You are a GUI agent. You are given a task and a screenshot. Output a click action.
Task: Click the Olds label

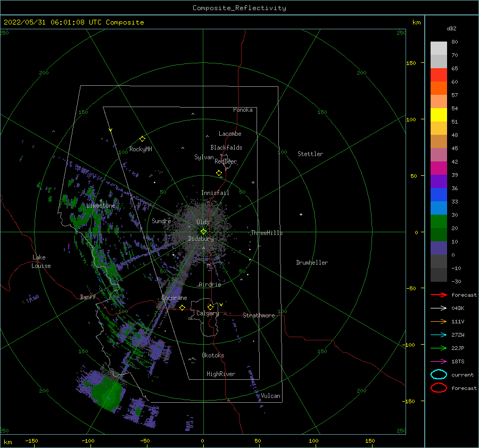(203, 222)
